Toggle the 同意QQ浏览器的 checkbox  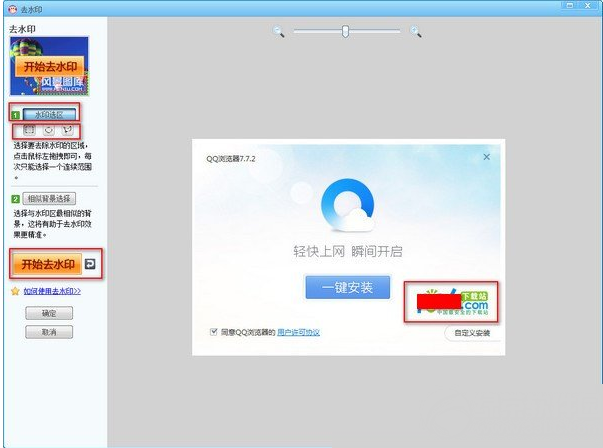pyautogui.click(x=214, y=331)
